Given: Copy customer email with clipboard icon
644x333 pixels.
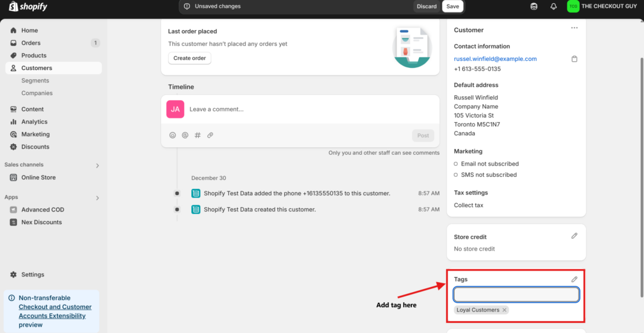Looking at the screenshot, I should 574,59.
